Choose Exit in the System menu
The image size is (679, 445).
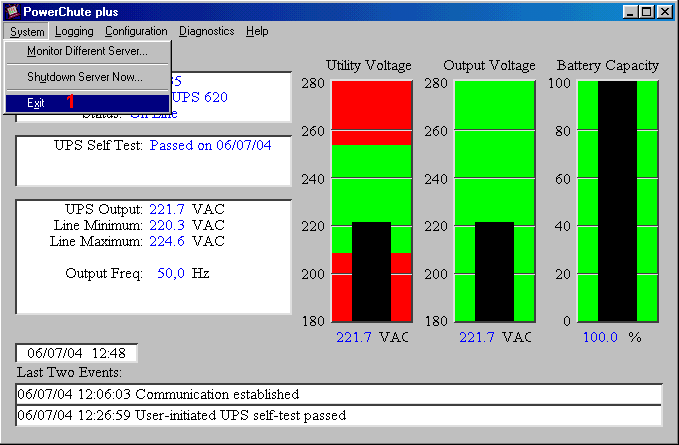(x=87, y=103)
